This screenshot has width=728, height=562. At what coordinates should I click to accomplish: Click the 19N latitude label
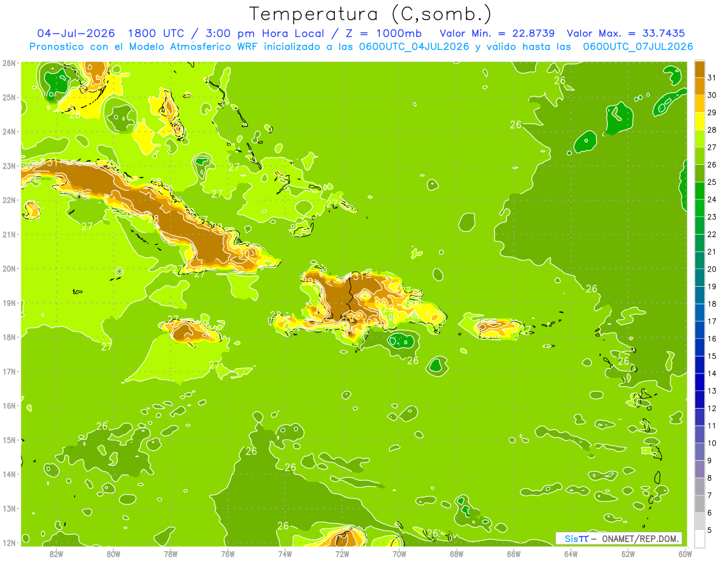click(x=9, y=303)
